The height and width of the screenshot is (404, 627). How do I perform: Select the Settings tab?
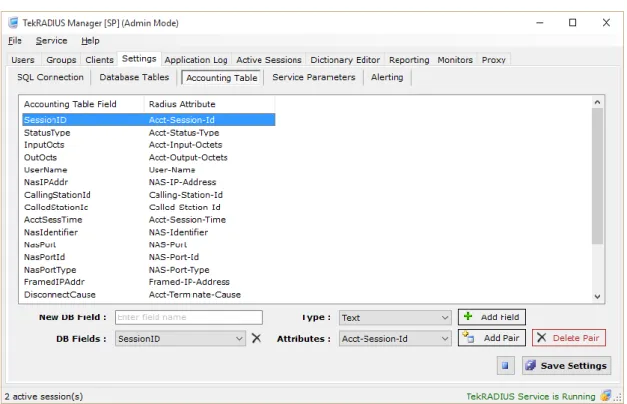click(x=139, y=59)
